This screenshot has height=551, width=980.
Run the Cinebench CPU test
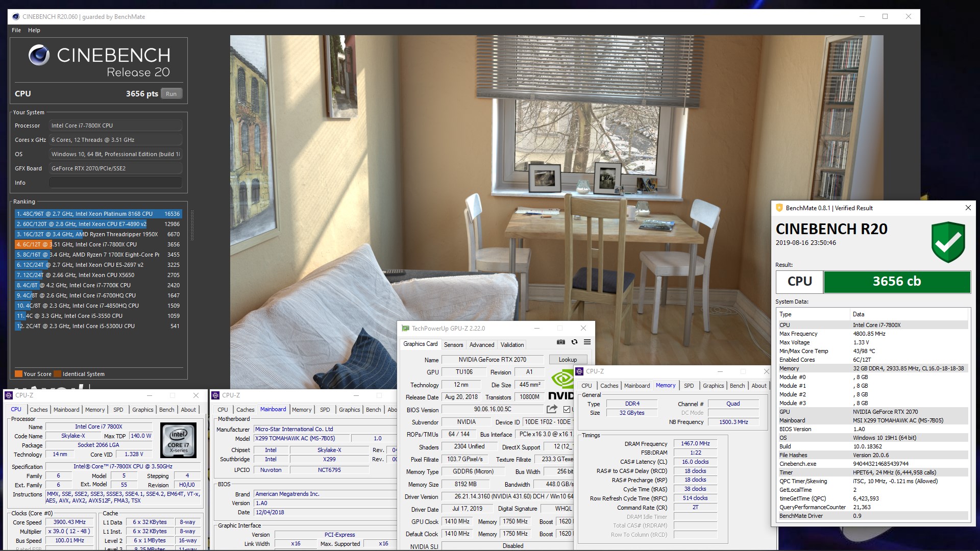(x=171, y=94)
